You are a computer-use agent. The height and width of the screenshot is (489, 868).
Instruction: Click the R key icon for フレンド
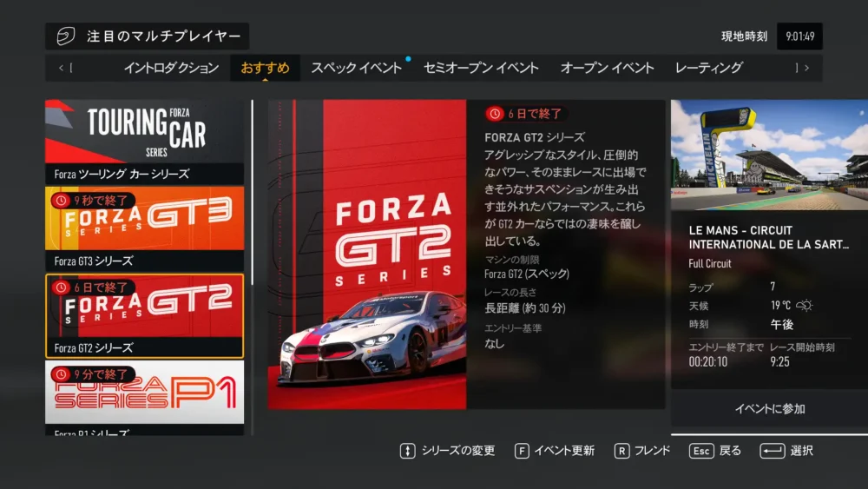pos(621,451)
